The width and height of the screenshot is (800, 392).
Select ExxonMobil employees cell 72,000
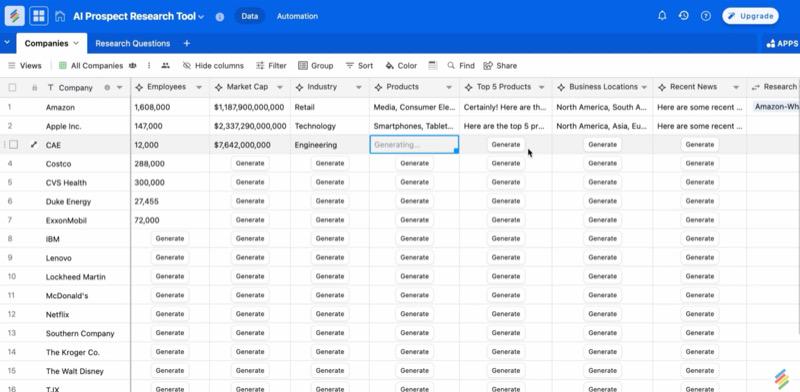170,220
